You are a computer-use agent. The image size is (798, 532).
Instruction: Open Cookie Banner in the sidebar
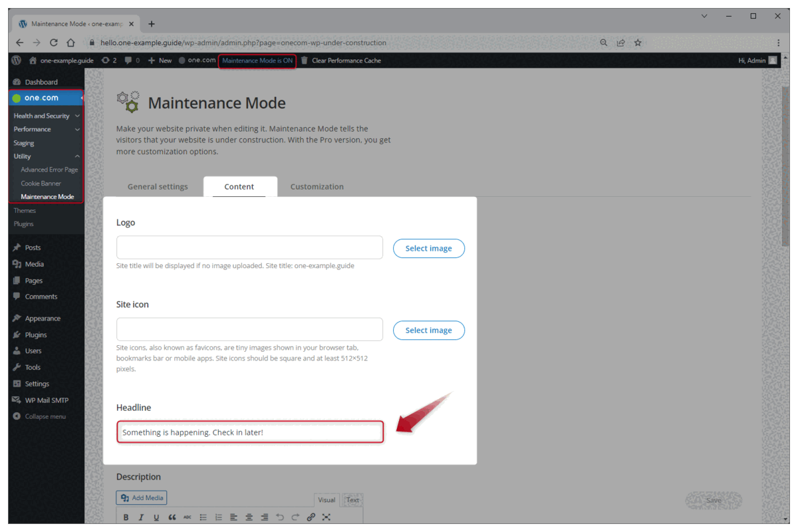[x=41, y=184]
